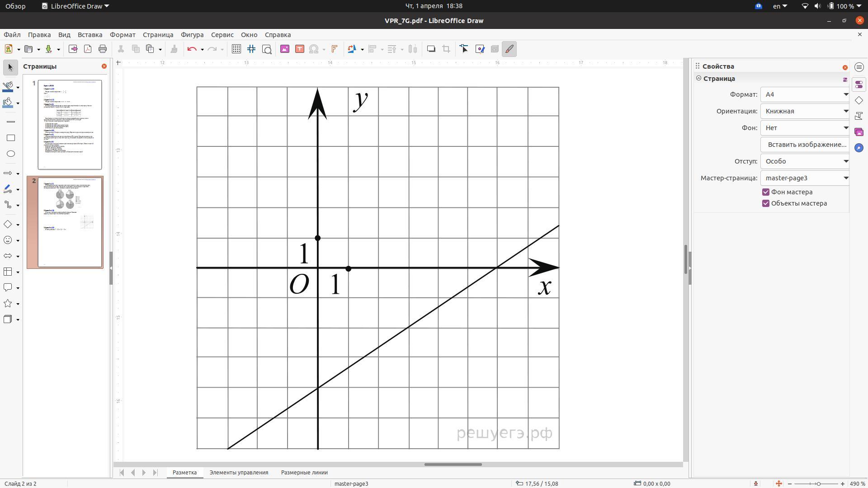Image resolution: width=868 pixels, height=488 pixels.
Task: Toggle the Display Grid icon
Action: point(236,49)
